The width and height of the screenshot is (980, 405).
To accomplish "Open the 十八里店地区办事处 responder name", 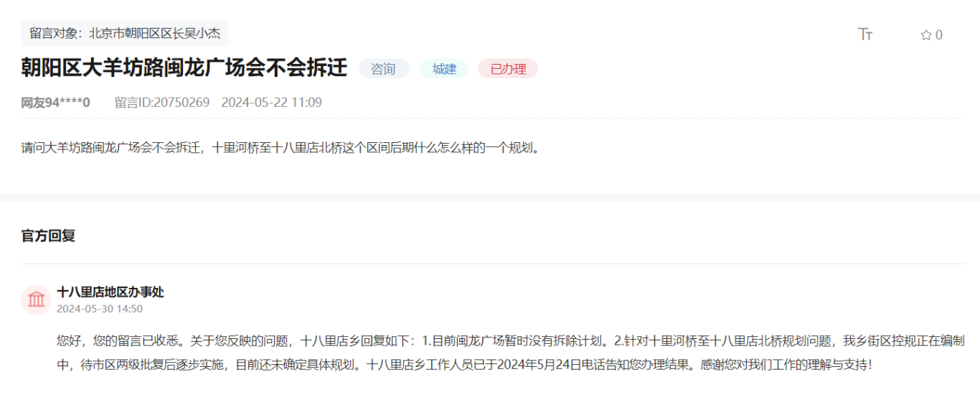I will click(110, 292).
